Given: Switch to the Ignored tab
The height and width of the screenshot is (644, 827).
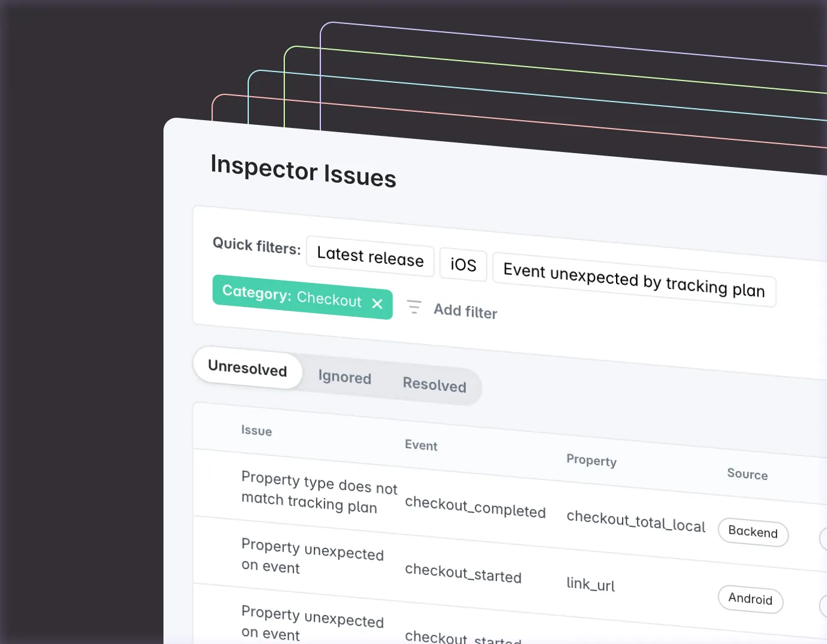Looking at the screenshot, I should pyautogui.click(x=344, y=377).
